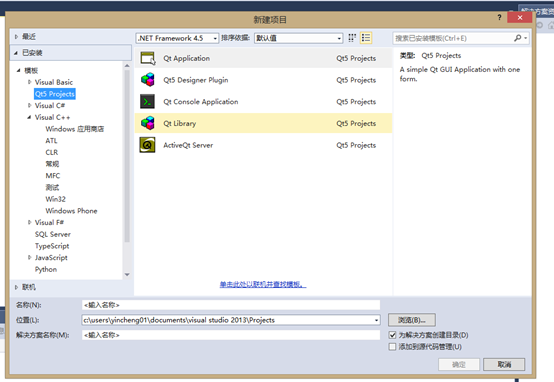Screen dimensions: 554x382
Task: Open the dialog help question mark
Action: [x=499, y=17]
